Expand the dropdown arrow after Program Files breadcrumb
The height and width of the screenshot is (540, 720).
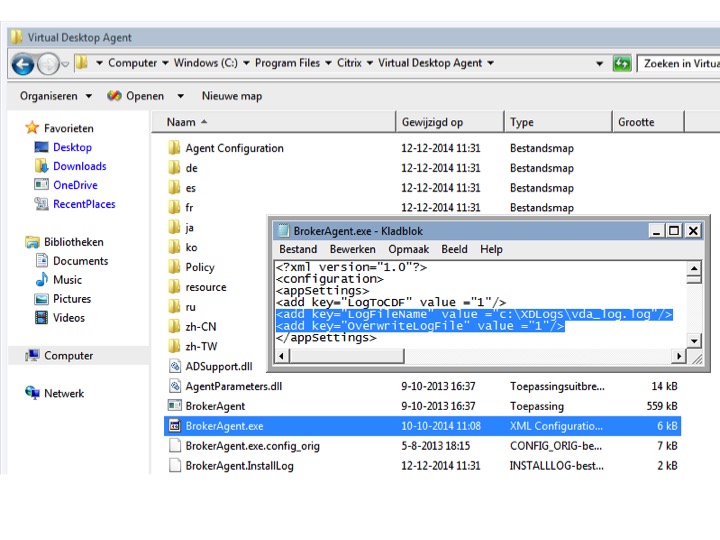328,63
